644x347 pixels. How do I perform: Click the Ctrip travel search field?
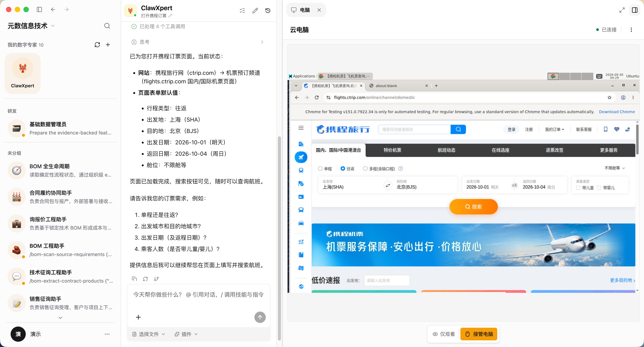point(414,129)
